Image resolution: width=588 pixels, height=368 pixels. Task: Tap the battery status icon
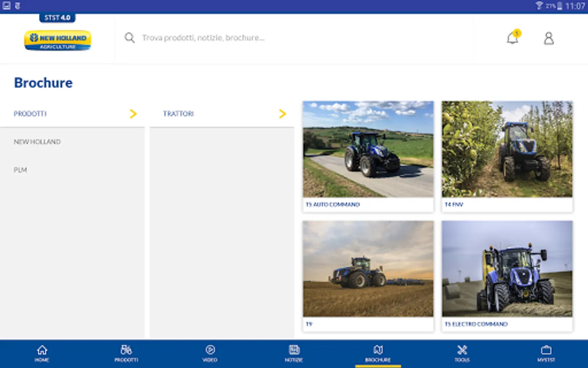pos(559,6)
